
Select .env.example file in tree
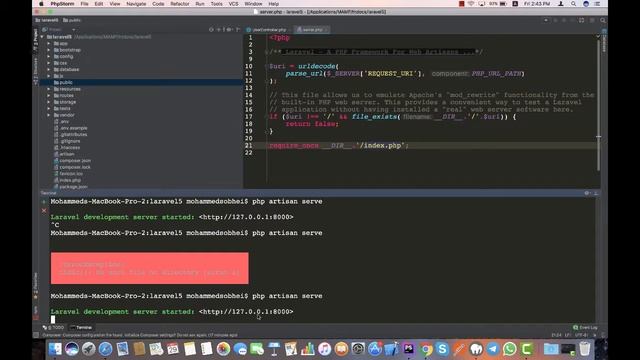(x=73, y=128)
